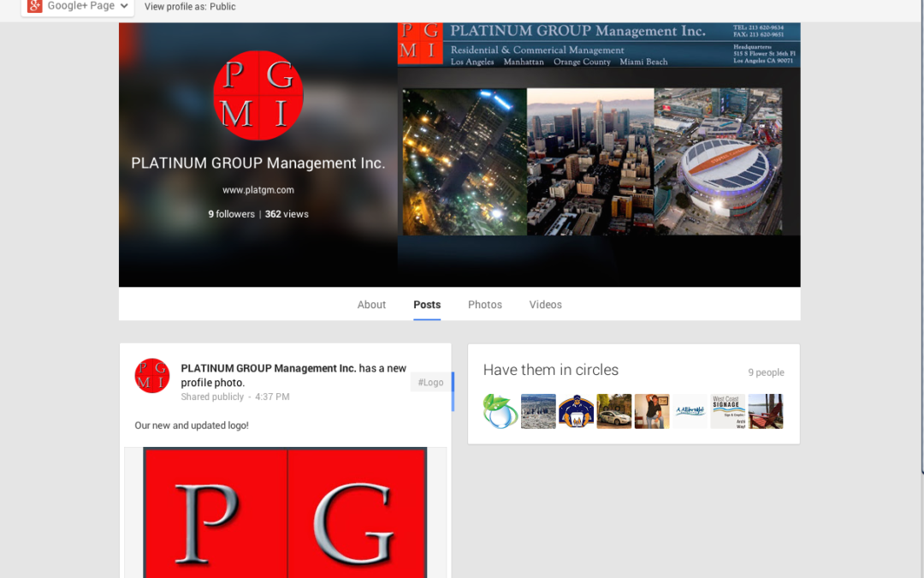Click the 9 followers count
This screenshot has width=924, height=578.
click(232, 214)
